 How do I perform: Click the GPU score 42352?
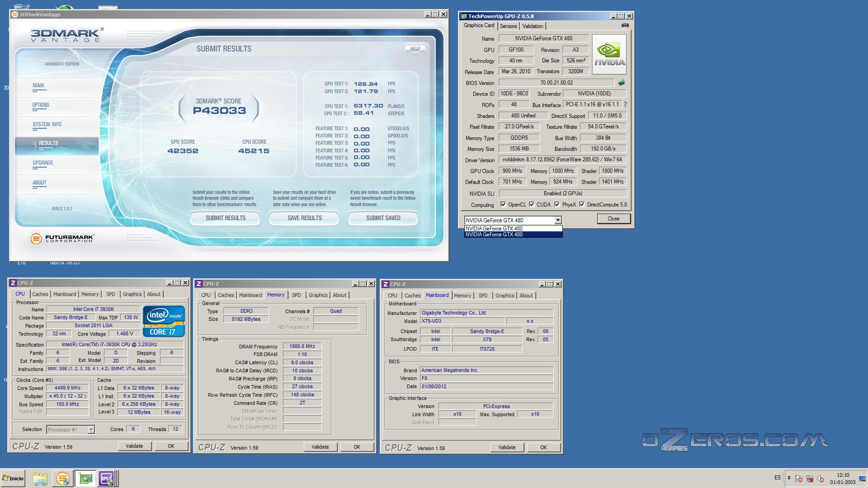tap(183, 151)
